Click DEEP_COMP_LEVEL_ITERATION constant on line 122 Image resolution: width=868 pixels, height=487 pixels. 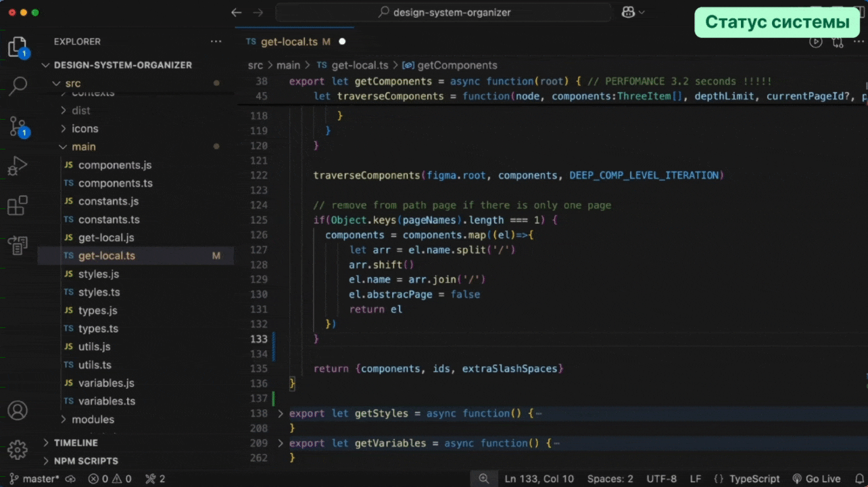tap(644, 175)
